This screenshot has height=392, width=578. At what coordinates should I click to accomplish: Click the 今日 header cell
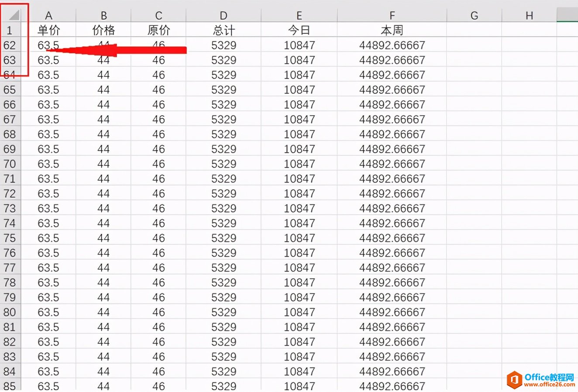(x=299, y=30)
